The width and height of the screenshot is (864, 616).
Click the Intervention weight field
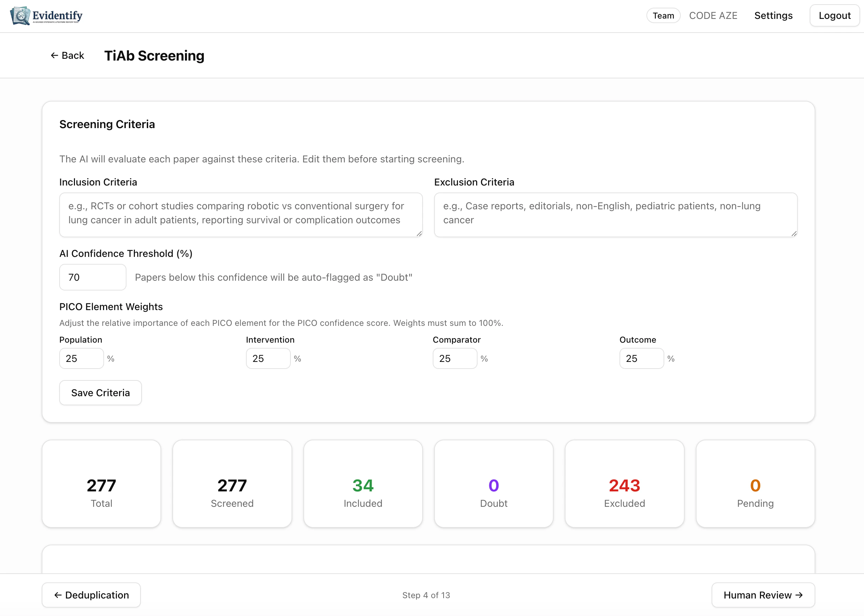tap(268, 358)
